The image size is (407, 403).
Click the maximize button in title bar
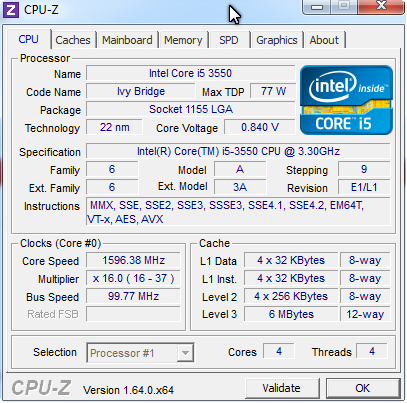pyautogui.click(x=344, y=6)
